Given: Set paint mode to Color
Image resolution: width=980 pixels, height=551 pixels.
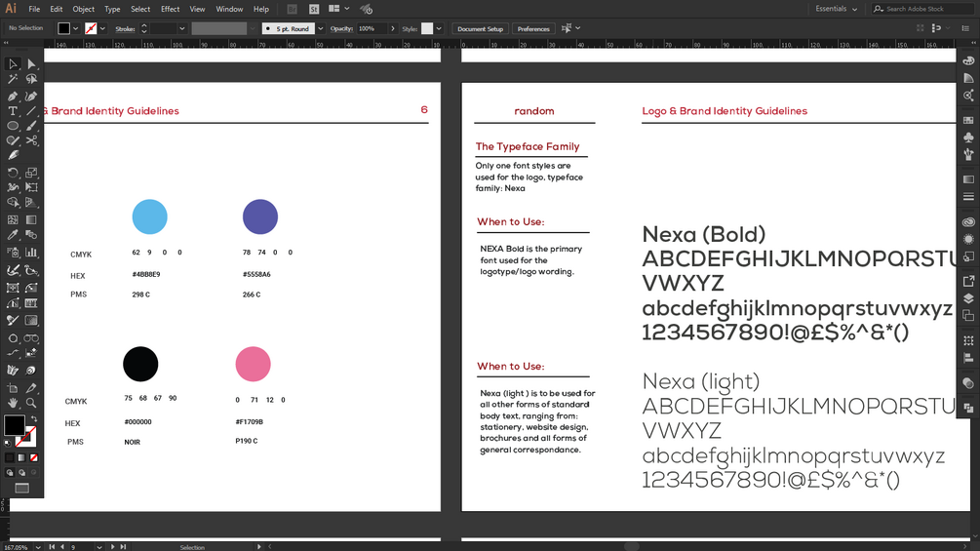Looking at the screenshot, I should point(10,458).
